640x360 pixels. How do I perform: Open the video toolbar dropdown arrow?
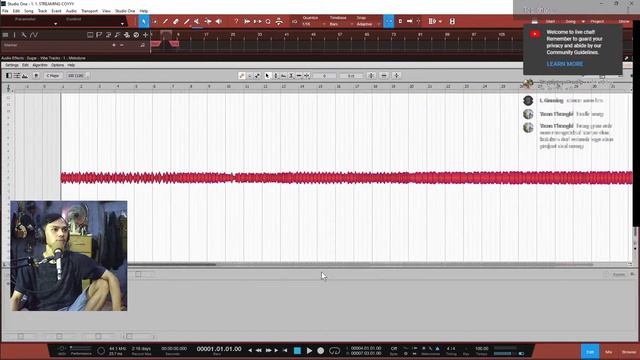(x=440, y=21)
